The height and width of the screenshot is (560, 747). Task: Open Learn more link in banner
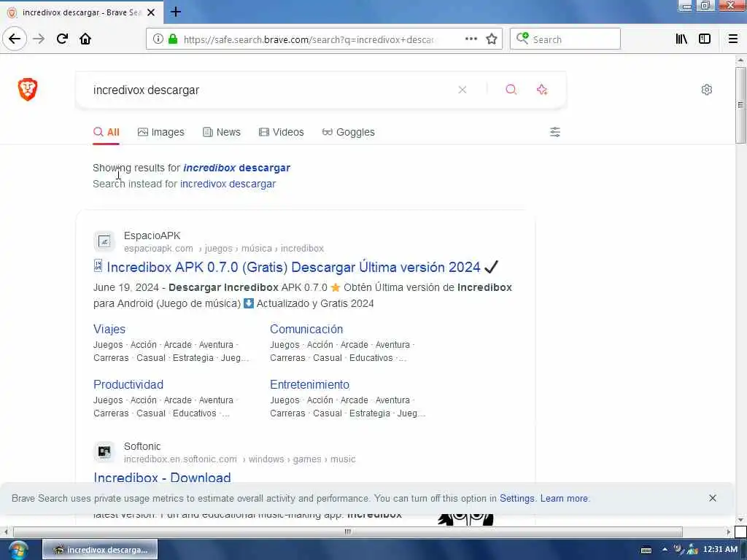(564, 498)
